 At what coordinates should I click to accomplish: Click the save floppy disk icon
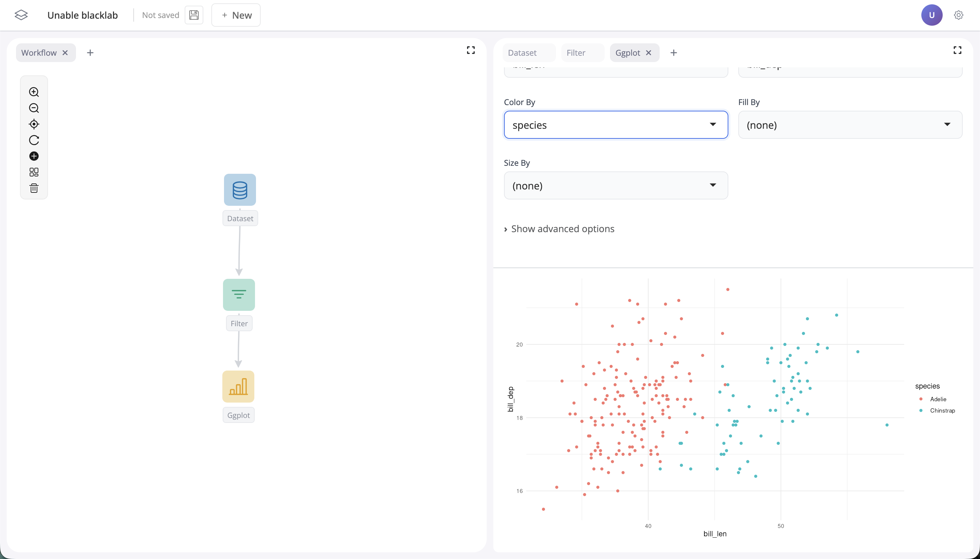194,15
